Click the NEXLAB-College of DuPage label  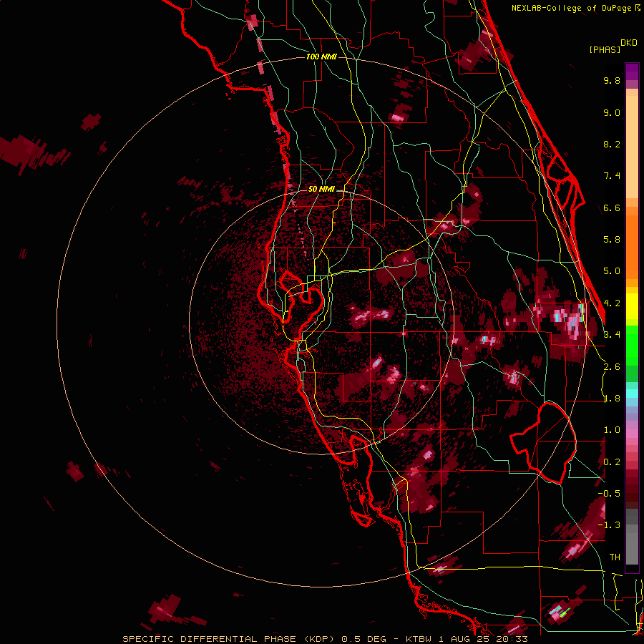[x=572, y=8]
